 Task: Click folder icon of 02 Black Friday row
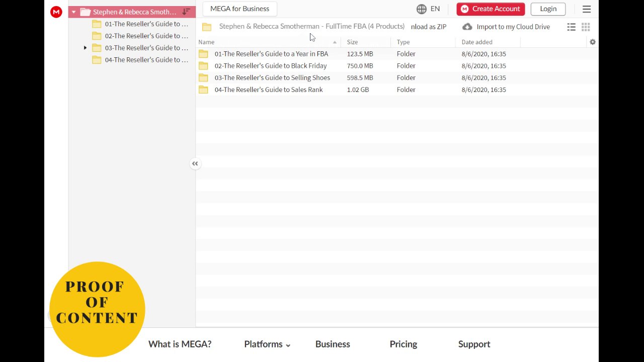(203, 66)
